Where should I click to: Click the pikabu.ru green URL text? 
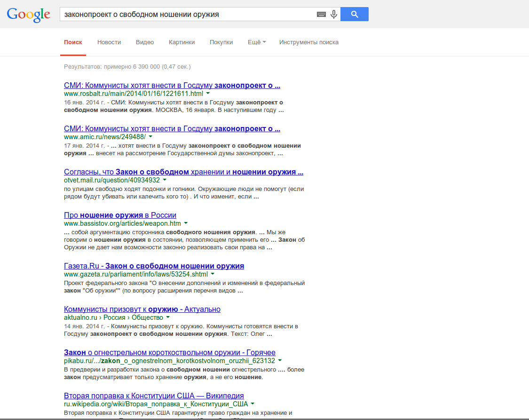pos(169,361)
